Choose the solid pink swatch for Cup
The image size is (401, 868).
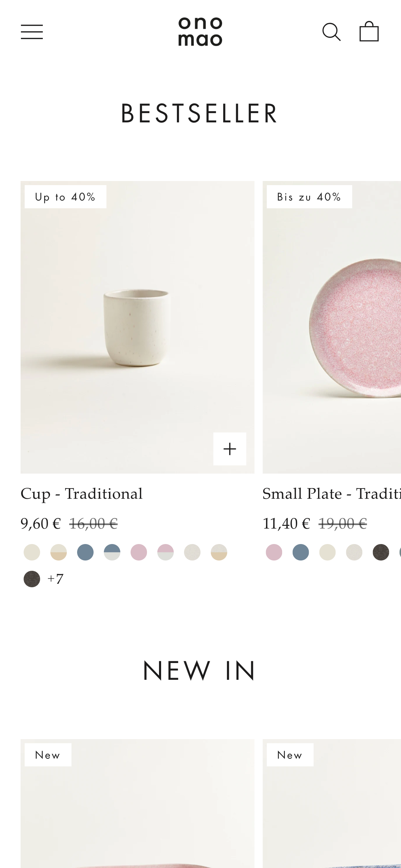point(139,552)
